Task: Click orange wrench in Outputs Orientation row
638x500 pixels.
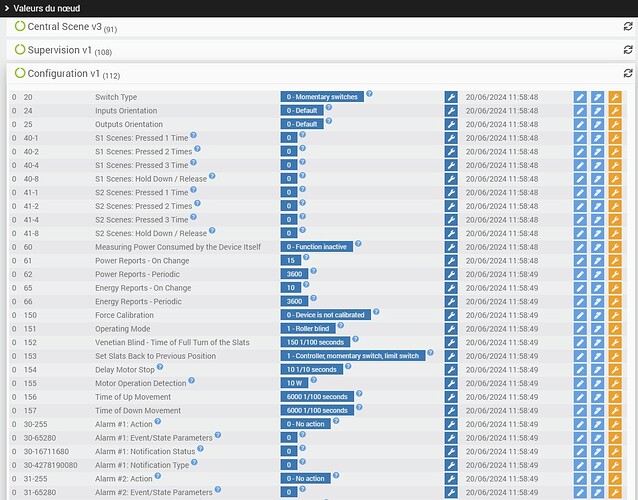Action: click(x=615, y=124)
